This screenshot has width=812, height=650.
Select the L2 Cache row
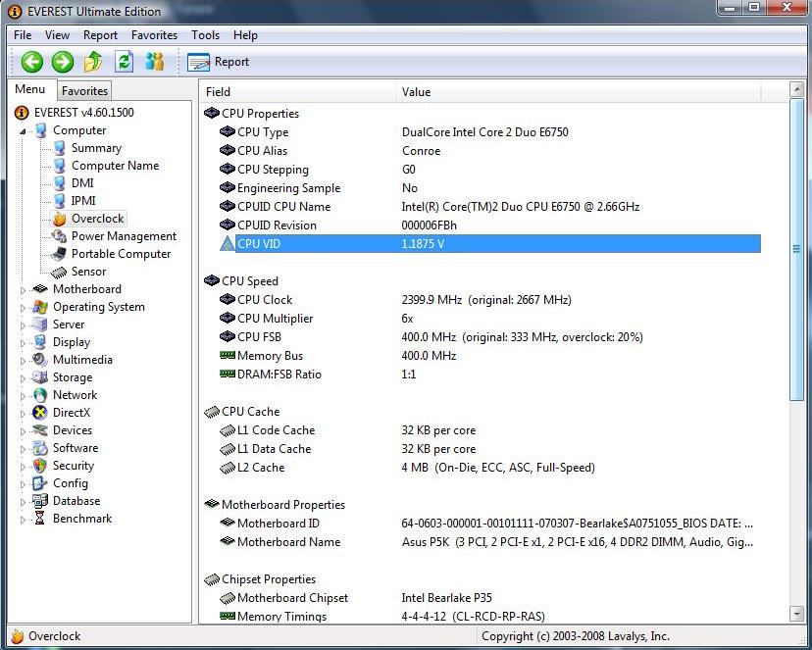[x=490, y=468]
